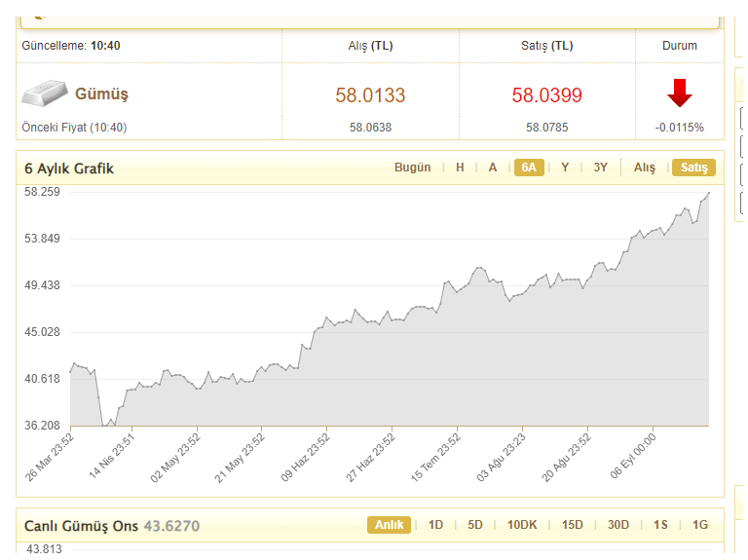Pick 1S interval for the ons chart

click(660, 525)
